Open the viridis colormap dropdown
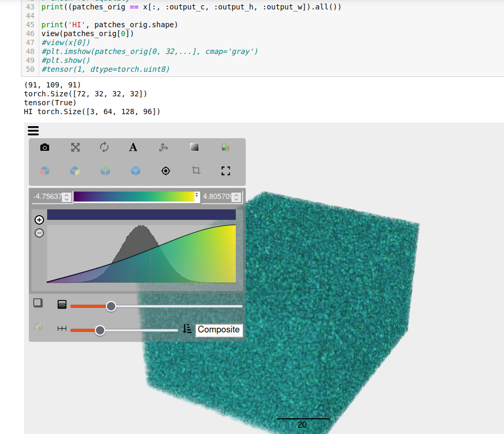Viewport: 504px width, 434px height. 137,196
